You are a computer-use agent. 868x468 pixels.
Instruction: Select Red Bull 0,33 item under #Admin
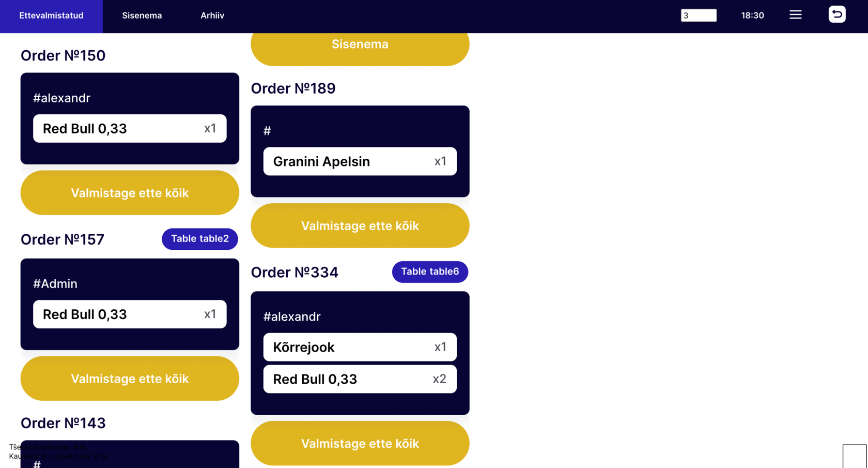(130, 314)
